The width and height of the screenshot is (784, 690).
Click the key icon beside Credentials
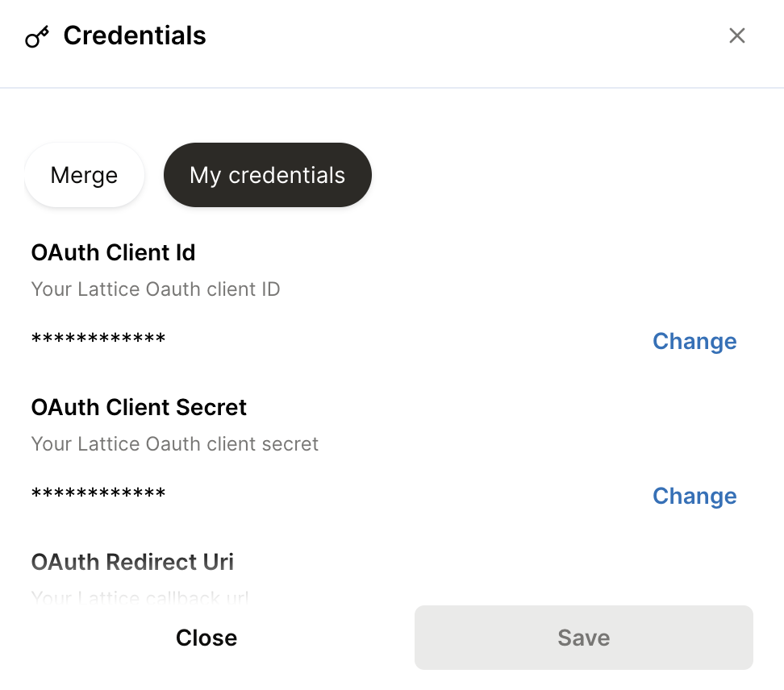pyautogui.click(x=37, y=37)
